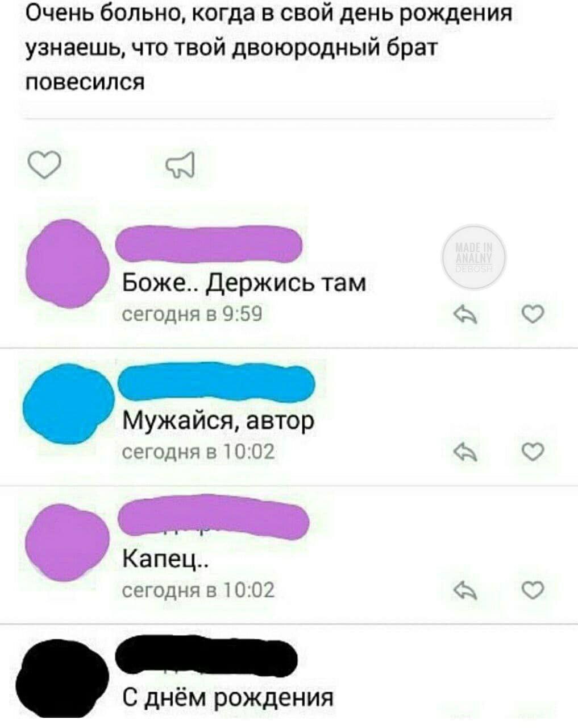Open the name above "С днём рождения"
578x728 pixels.
[x=207, y=657]
